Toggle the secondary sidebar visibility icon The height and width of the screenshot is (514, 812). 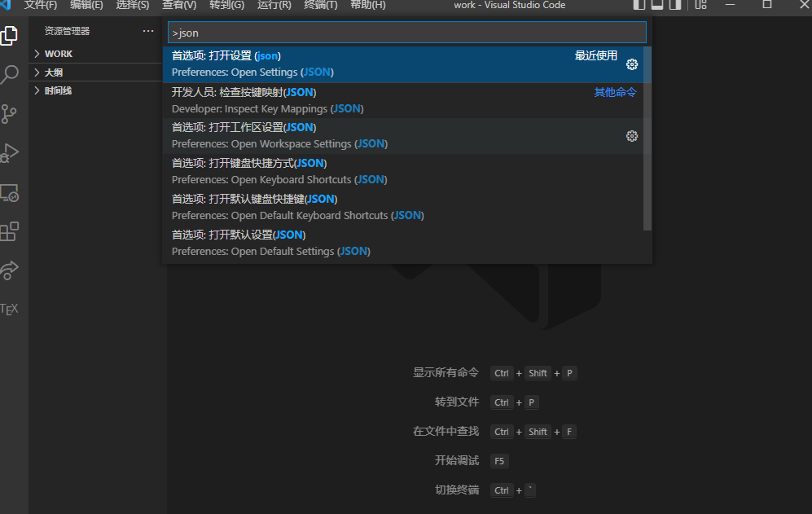(x=676, y=6)
